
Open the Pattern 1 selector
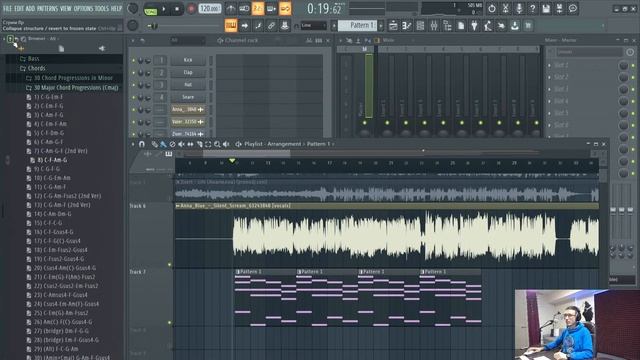(x=357, y=26)
